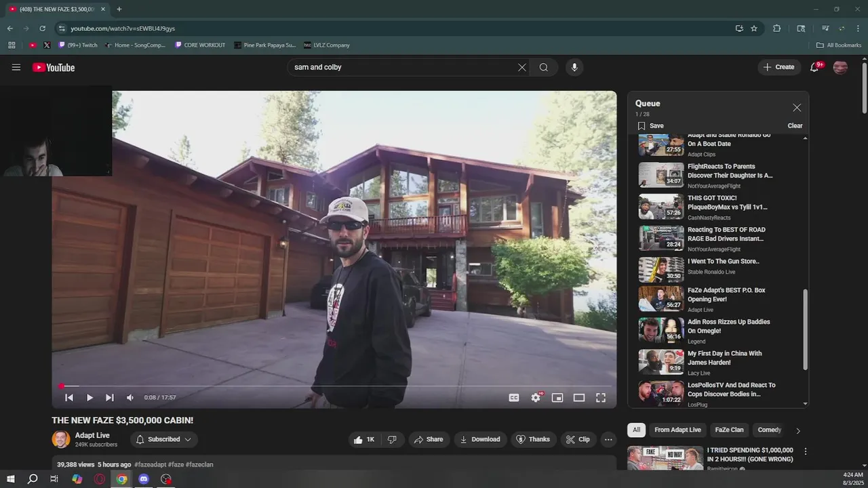868x488 pixels.
Task: Open Discord from the taskbar
Action: 144,479
